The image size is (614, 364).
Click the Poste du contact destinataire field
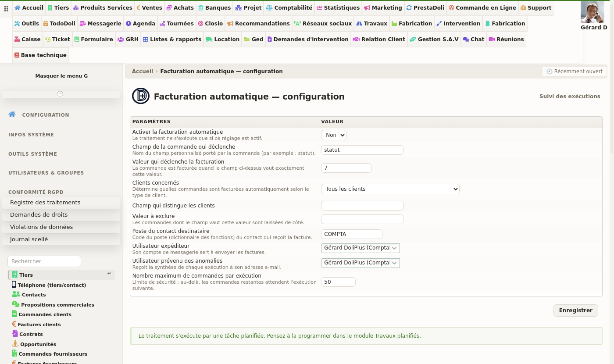click(352, 234)
